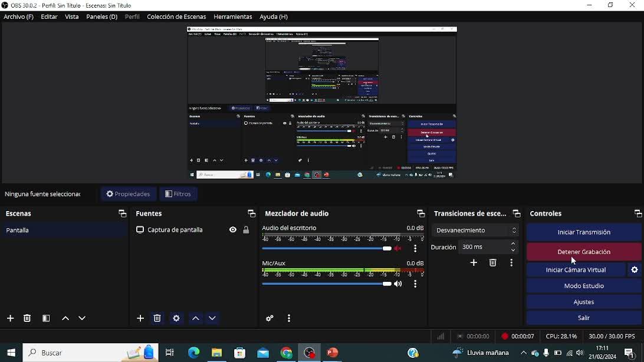Move scene down with the down arrow
Screen dimensions: 644x362
82,318
